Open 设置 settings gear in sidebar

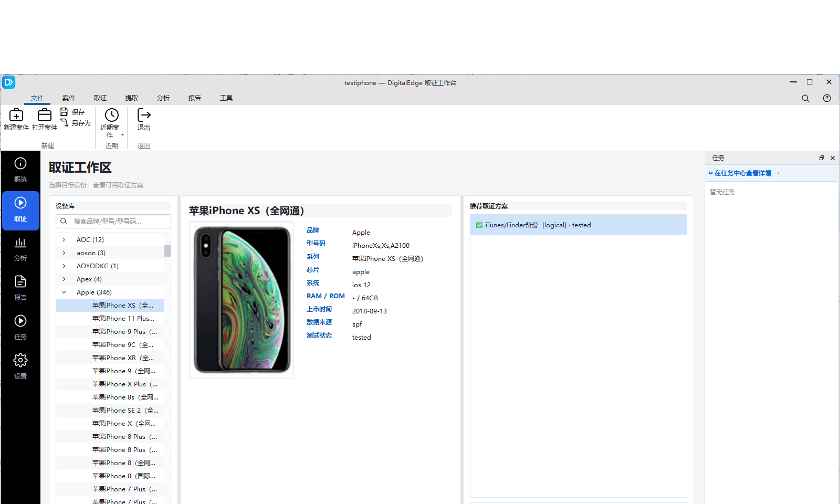click(20, 367)
